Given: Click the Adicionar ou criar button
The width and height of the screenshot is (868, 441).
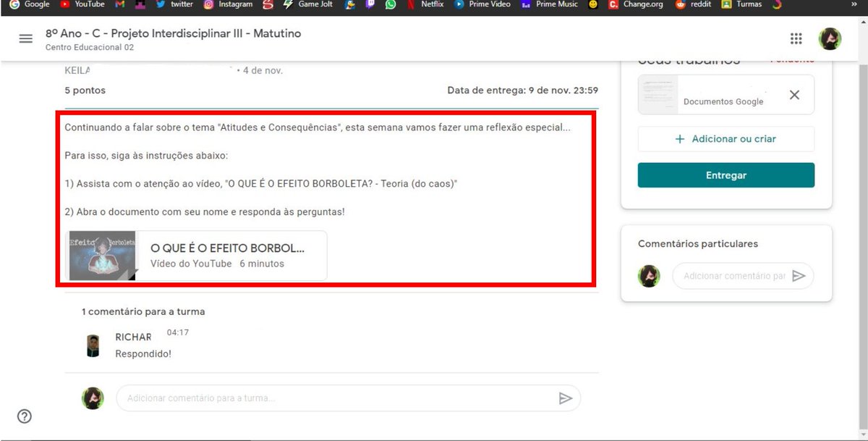Looking at the screenshot, I should [x=726, y=139].
